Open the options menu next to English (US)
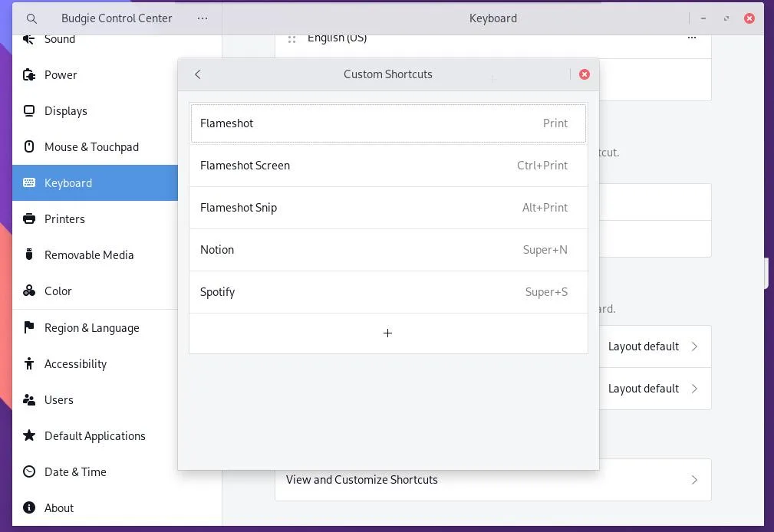 coord(691,37)
